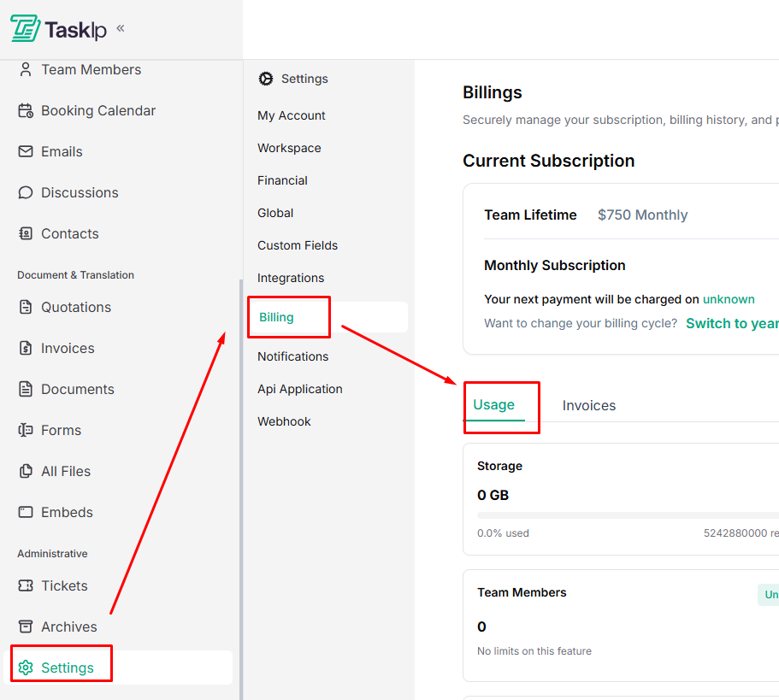
Task: Click the unknown payment date link
Action: point(729,299)
